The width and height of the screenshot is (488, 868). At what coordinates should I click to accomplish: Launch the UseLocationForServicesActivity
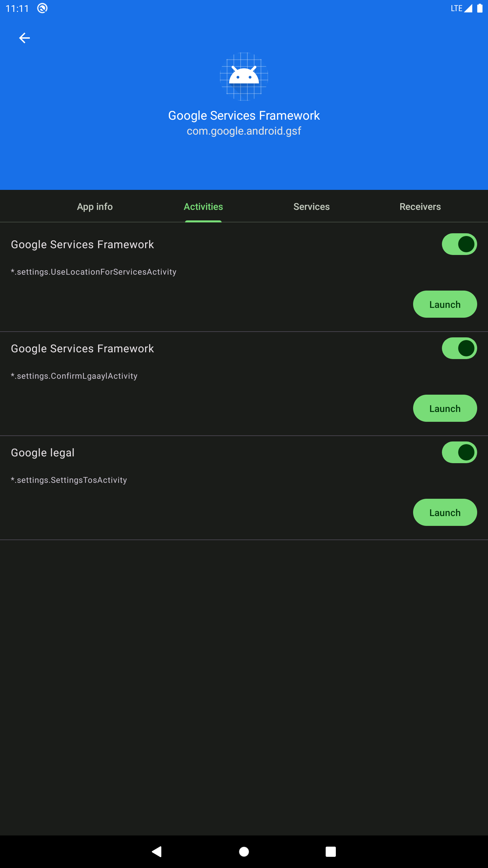click(x=445, y=304)
